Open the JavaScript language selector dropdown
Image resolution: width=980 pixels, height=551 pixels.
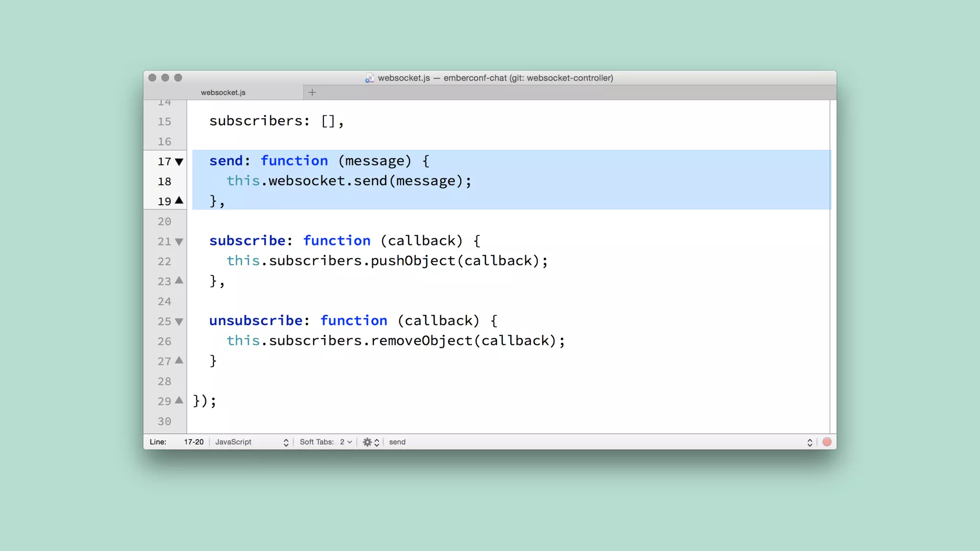251,442
